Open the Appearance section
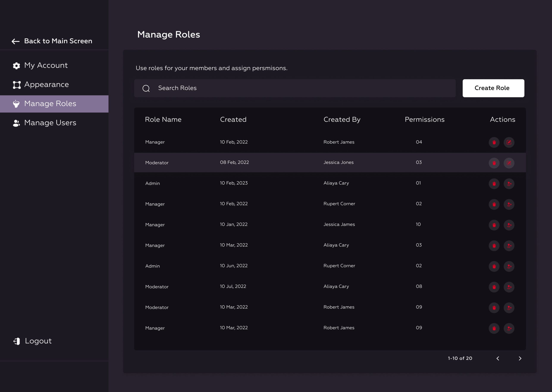This screenshot has width=552, height=392. tap(46, 84)
